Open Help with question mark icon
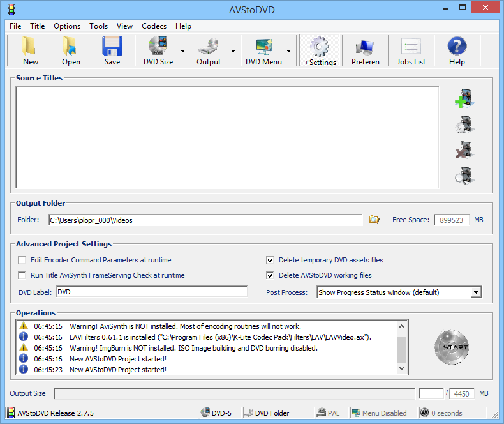 pyautogui.click(x=457, y=50)
